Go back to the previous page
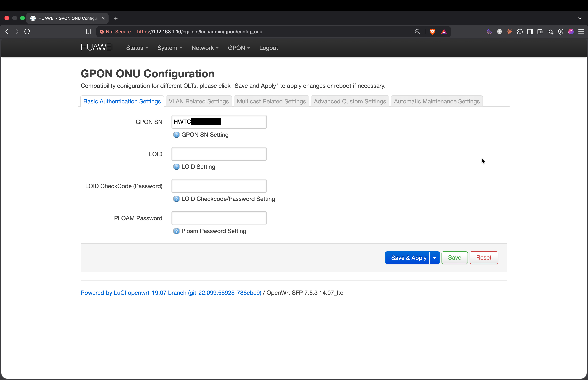 point(7,32)
